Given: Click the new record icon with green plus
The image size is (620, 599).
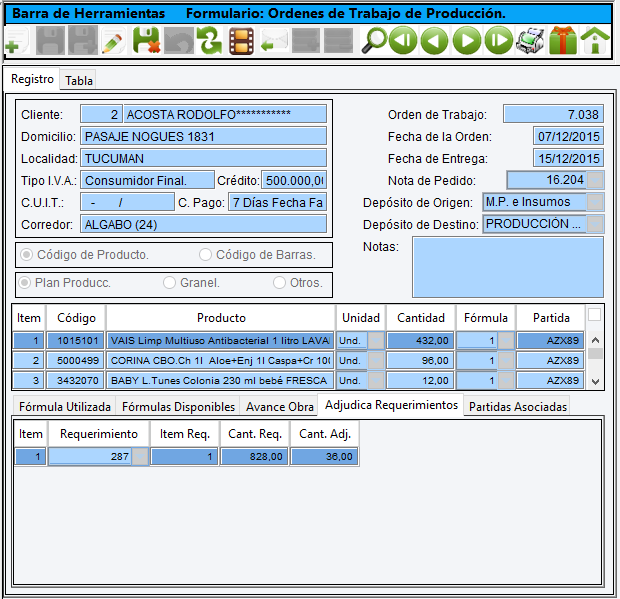Looking at the screenshot, I should [17, 41].
